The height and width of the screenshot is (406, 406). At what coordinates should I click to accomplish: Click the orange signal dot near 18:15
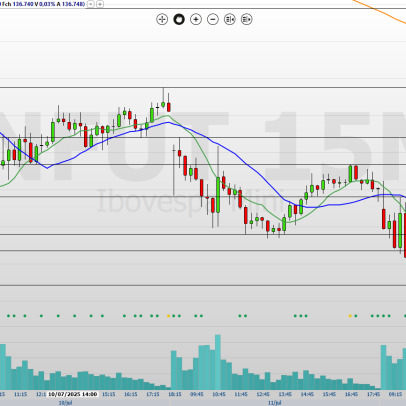(168, 316)
